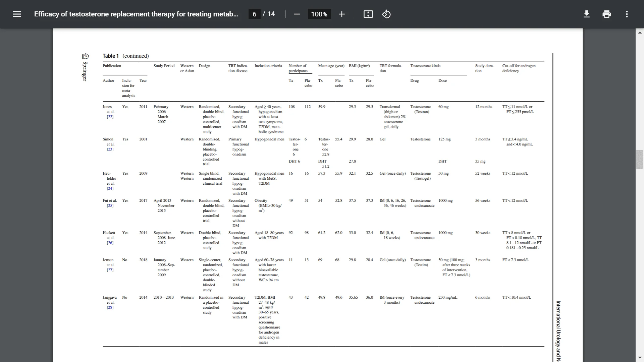
Task: Click the scrollbar up arrow
Action: [640, 33]
